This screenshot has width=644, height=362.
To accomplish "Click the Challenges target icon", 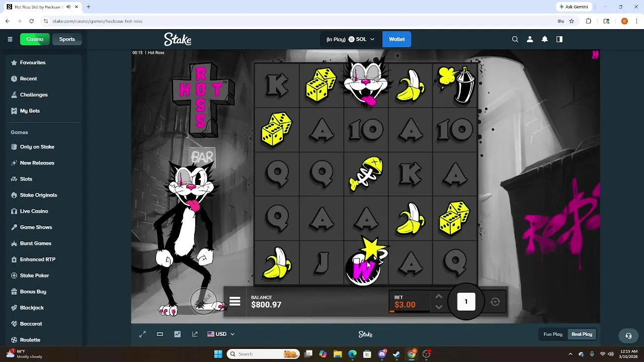I will point(14,95).
